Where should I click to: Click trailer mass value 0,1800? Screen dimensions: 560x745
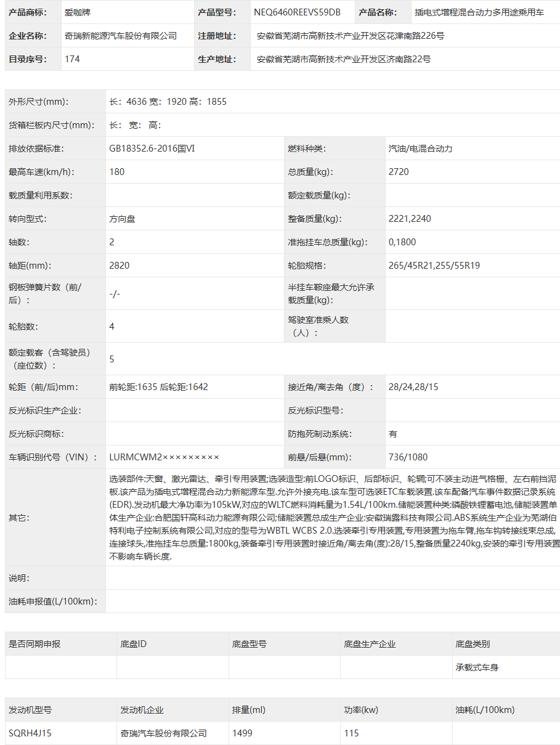click(402, 242)
